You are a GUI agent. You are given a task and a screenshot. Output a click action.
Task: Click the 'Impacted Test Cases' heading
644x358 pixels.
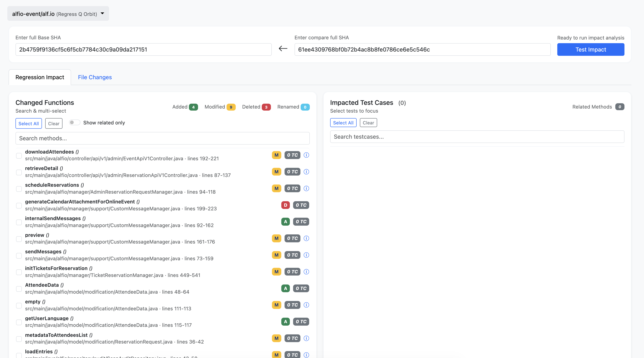tap(361, 103)
